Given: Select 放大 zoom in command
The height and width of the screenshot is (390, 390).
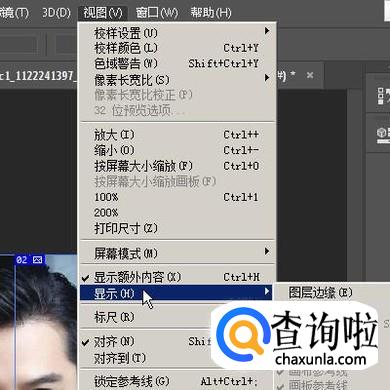Looking at the screenshot, I should tap(176, 135).
